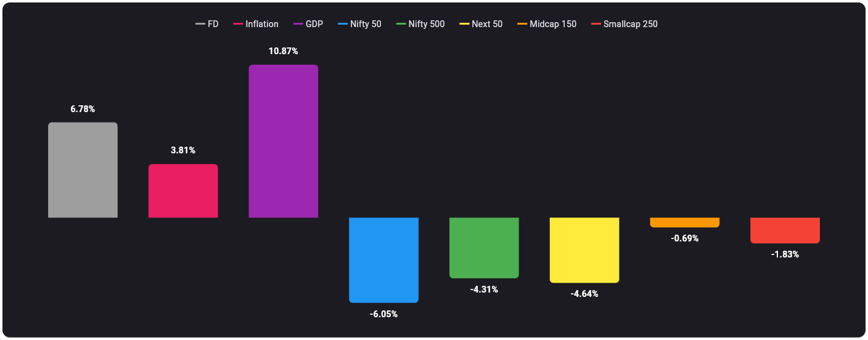Image resolution: width=868 pixels, height=340 pixels.
Task: Toggle Smallcap 250 legend entry
Action: (x=624, y=24)
